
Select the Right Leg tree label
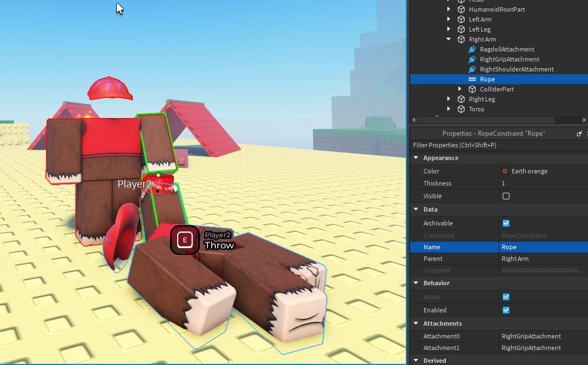point(482,99)
